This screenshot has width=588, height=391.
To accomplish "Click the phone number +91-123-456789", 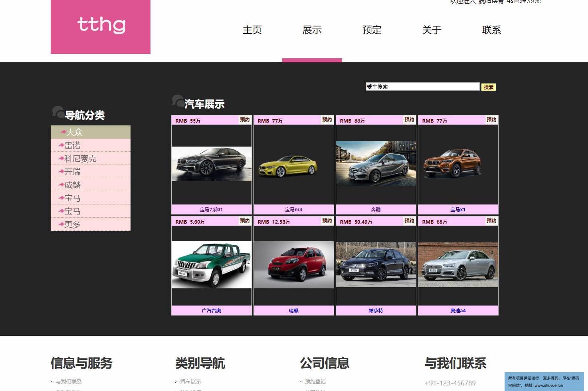I will click(x=450, y=383).
